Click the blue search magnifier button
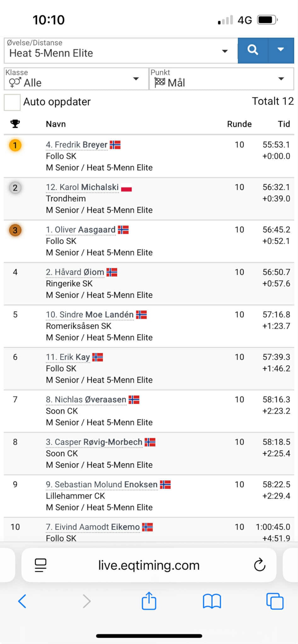Screen dimensions: 298x644 pyautogui.click(x=253, y=50)
